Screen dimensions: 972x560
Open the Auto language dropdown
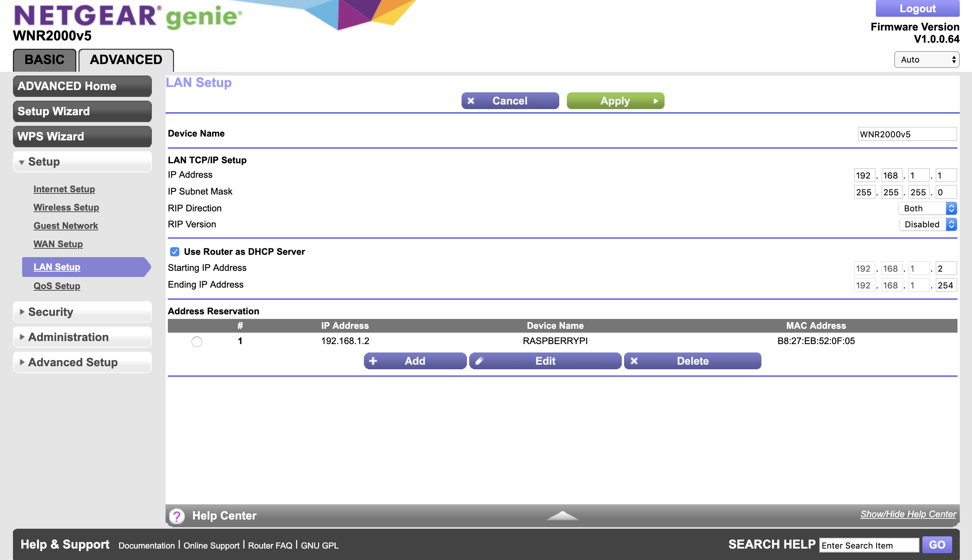click(927, 60)
